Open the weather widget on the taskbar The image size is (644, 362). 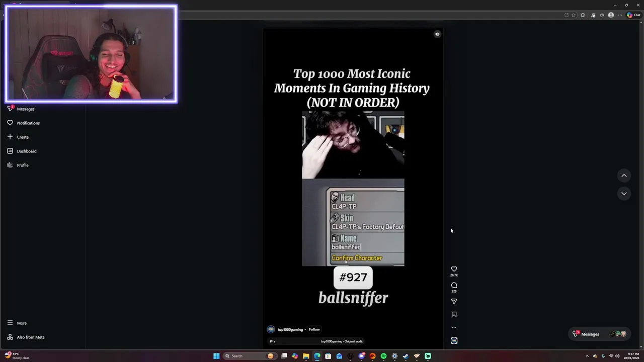tap(17, 356)
